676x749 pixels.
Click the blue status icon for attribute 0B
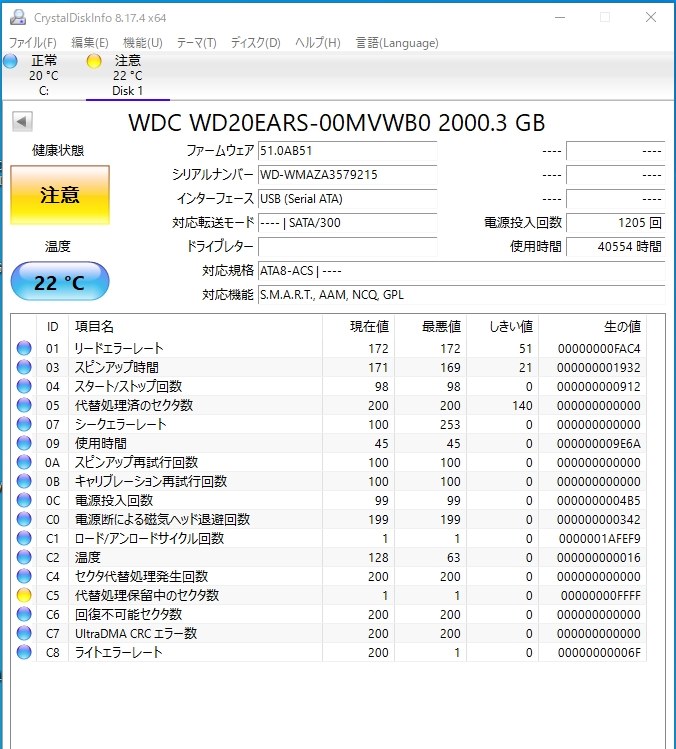pyautogui.click(x=24, y=481)
